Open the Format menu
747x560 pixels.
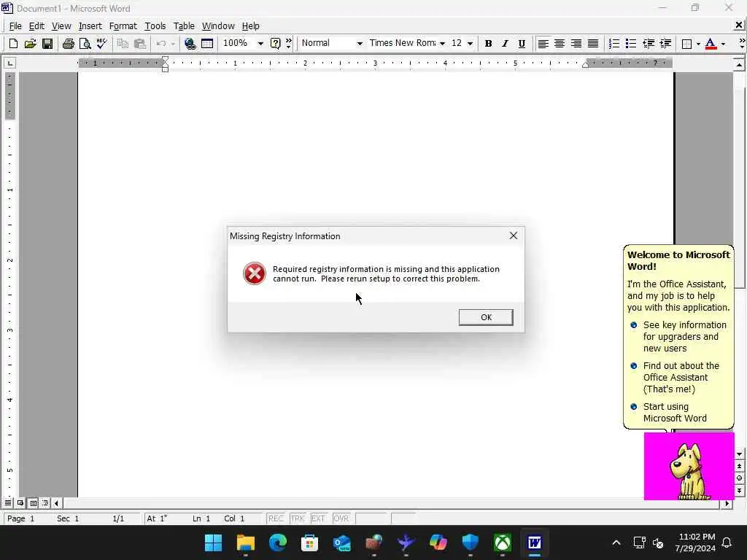click(x=123, y=26)
